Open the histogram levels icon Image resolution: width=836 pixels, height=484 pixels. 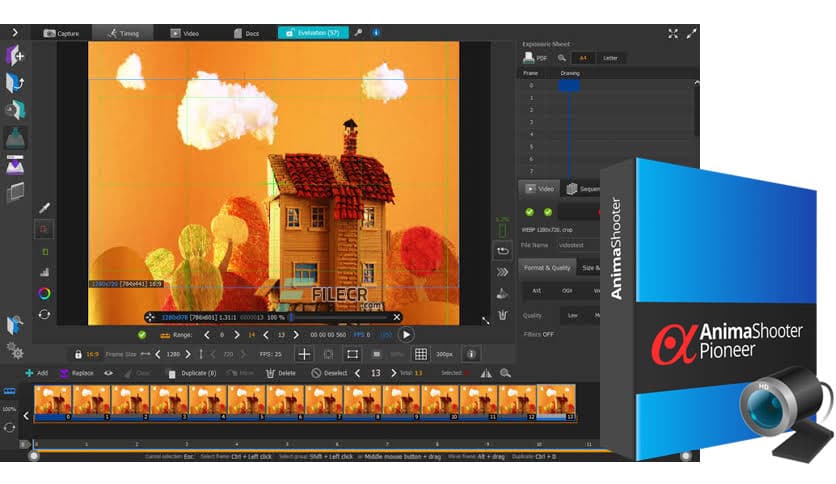[x=44, y=272]
